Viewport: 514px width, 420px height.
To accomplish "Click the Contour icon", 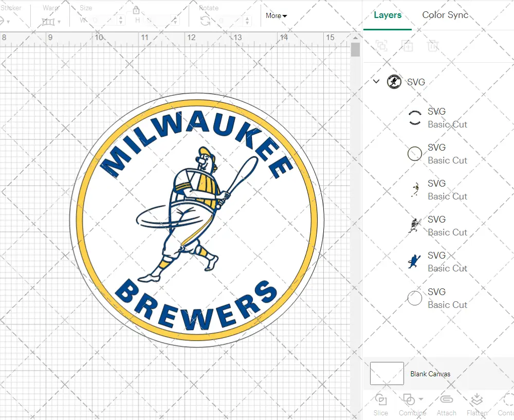I will (508, 399).
